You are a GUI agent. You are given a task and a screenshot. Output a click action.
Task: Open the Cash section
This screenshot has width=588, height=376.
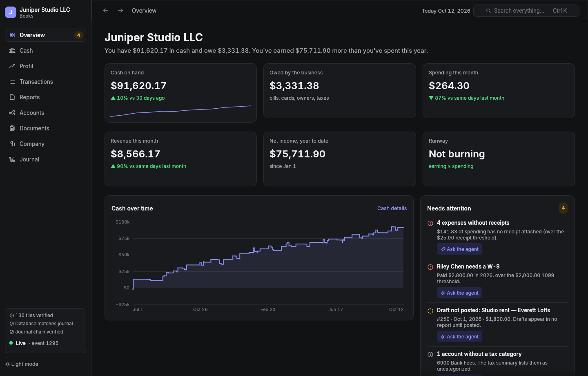click(45, 51)
